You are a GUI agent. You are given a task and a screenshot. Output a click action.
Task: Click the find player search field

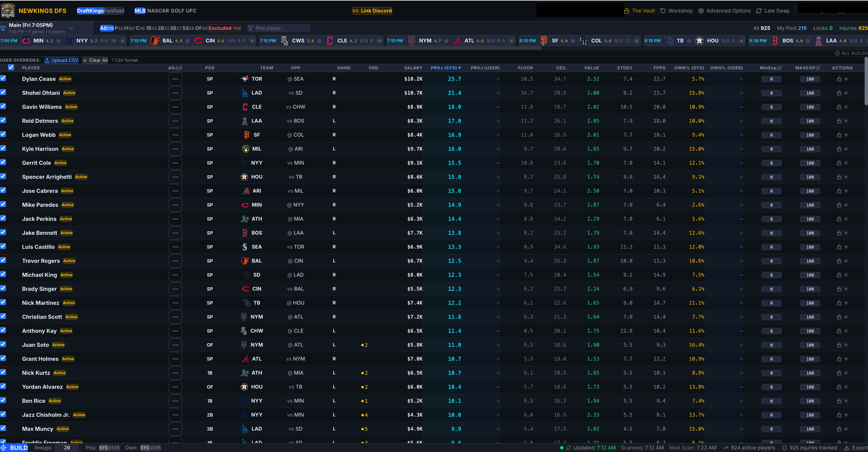pyautogui.click(x=279, y=28)
